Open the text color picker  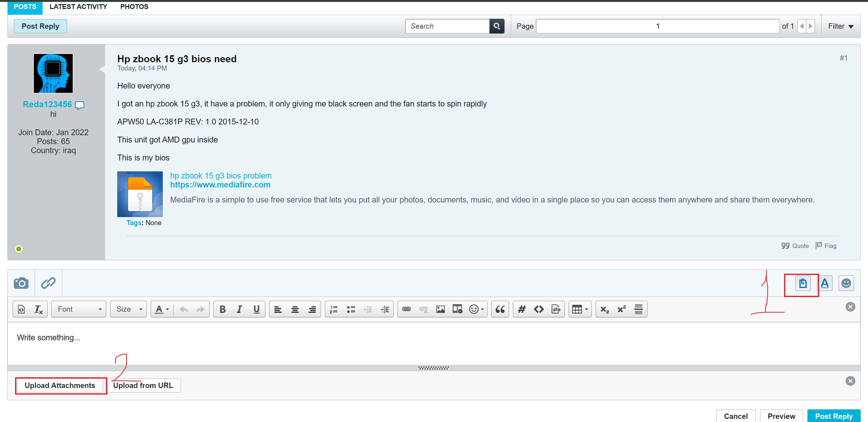(162, 309)
